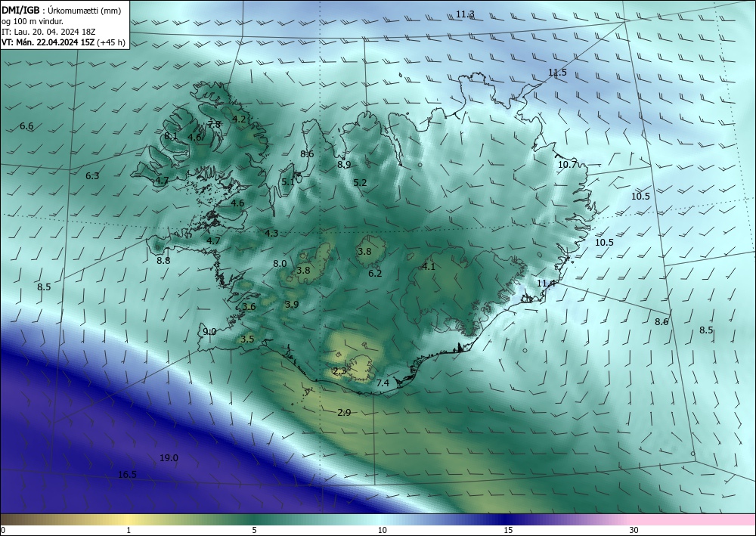Image resolution: width=756 pixels, height=536 pixels.
Task: Click the 5.1 value on the map
Action: 288,182
